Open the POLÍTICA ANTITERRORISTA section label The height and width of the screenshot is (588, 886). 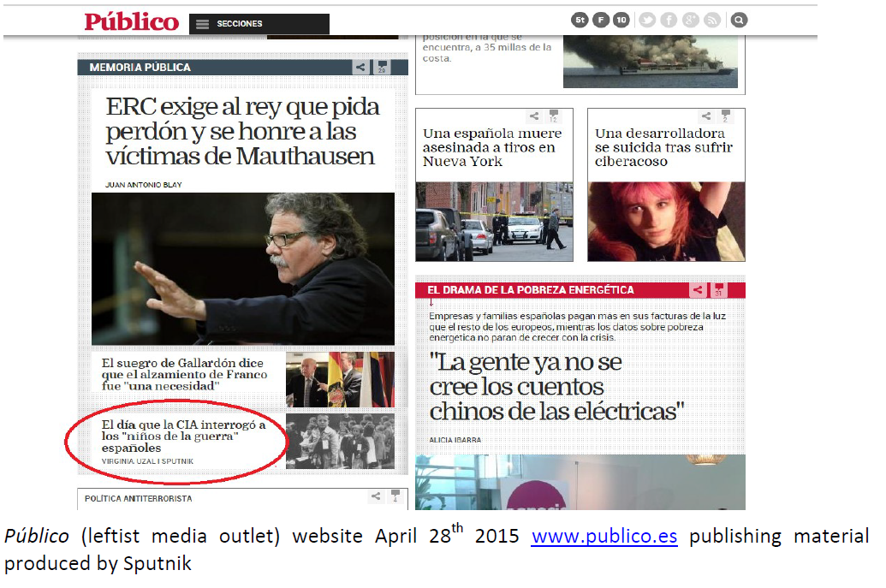139,499
